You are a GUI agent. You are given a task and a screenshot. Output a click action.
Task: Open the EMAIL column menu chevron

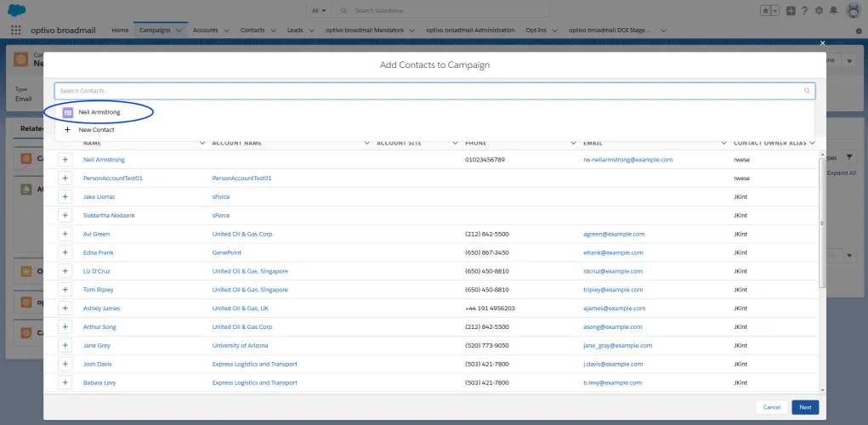point(723,143)
